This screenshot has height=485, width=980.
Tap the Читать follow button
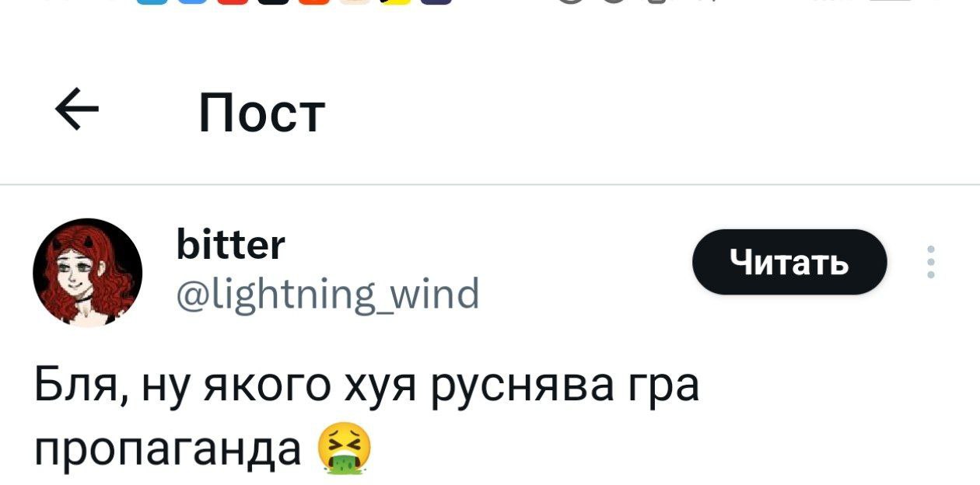pos(789,262)
